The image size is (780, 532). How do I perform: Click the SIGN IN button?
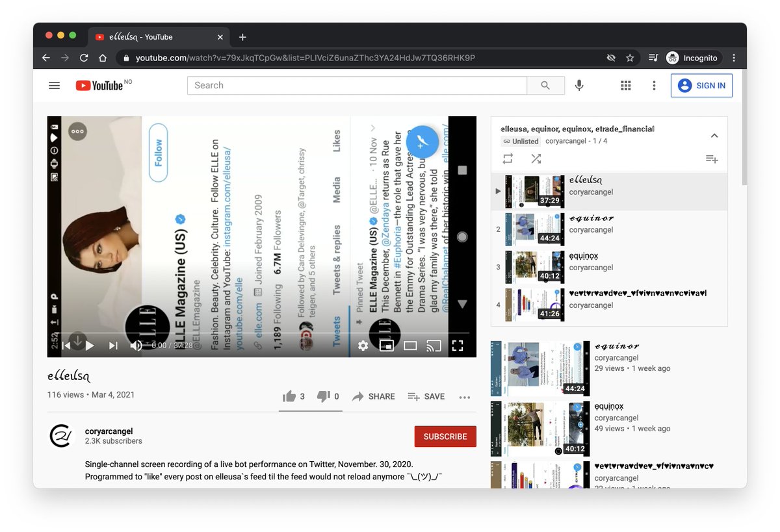coord(701,85)
